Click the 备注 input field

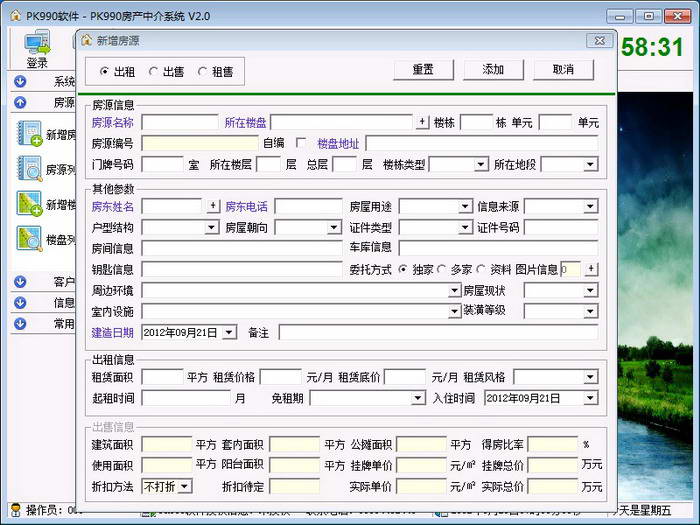(x=438, y=332)
